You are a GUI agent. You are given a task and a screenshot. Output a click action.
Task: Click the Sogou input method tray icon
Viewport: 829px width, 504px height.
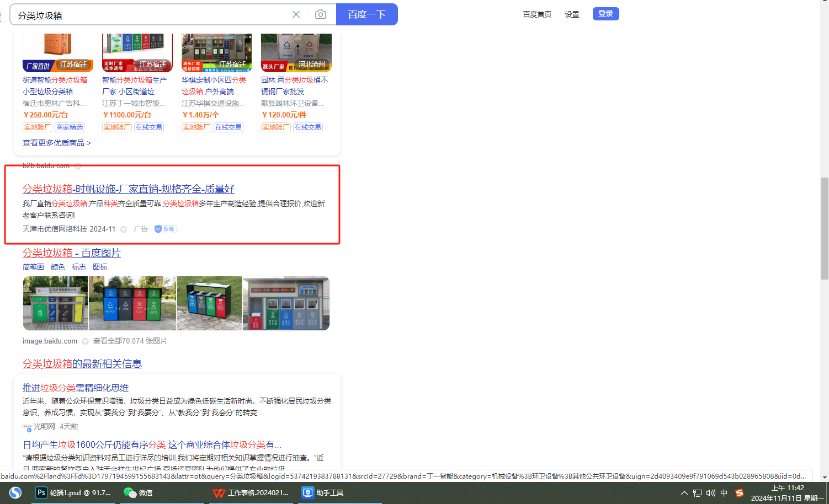pos(740,492)
